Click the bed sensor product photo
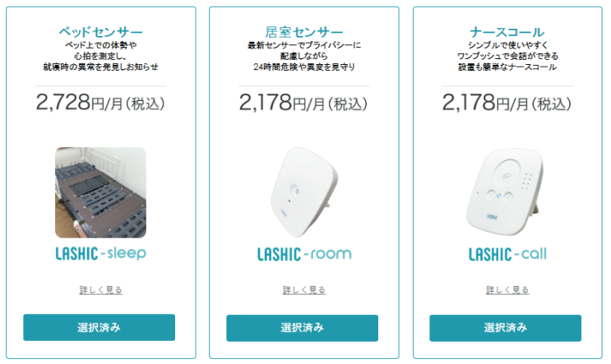Screen dimensions: 611x364 tap(100, 192)
